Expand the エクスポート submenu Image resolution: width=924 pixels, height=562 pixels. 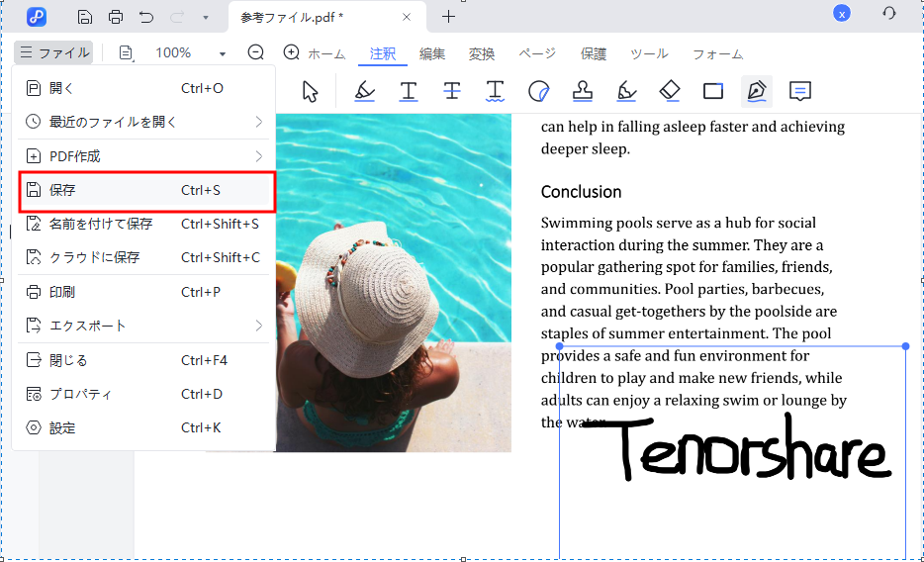pyautogui.click(x=259, y=326)
